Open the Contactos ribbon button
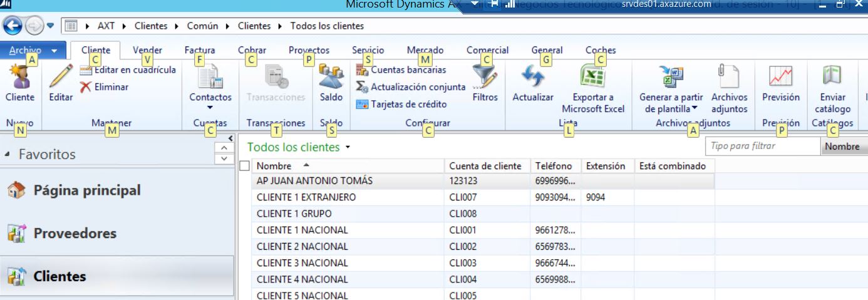Viewport: 868px width, 300px height. [x=210, y=86]
